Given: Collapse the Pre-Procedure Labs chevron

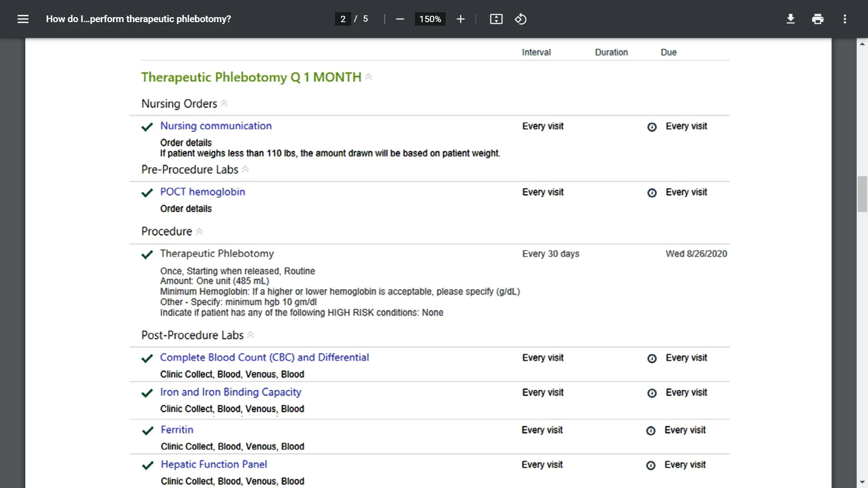Looking at the screenshot, I should (x=245, y=169).
